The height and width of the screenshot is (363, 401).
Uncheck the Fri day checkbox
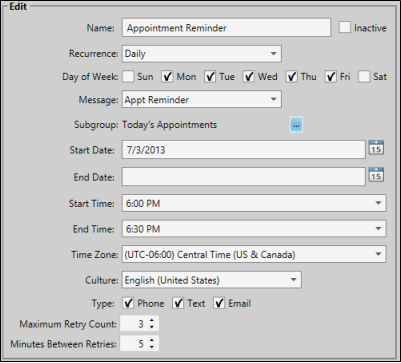pyautogui.click(x=331, y=77)
